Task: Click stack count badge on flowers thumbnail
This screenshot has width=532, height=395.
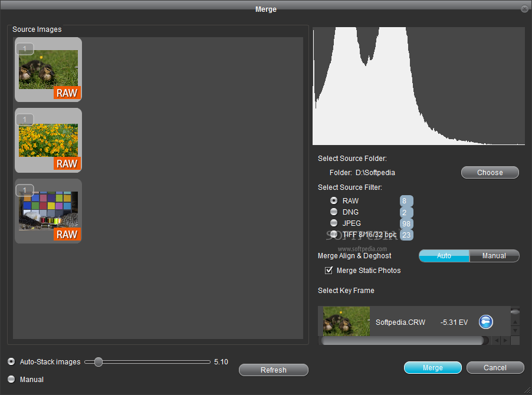Action: (25, 119)
